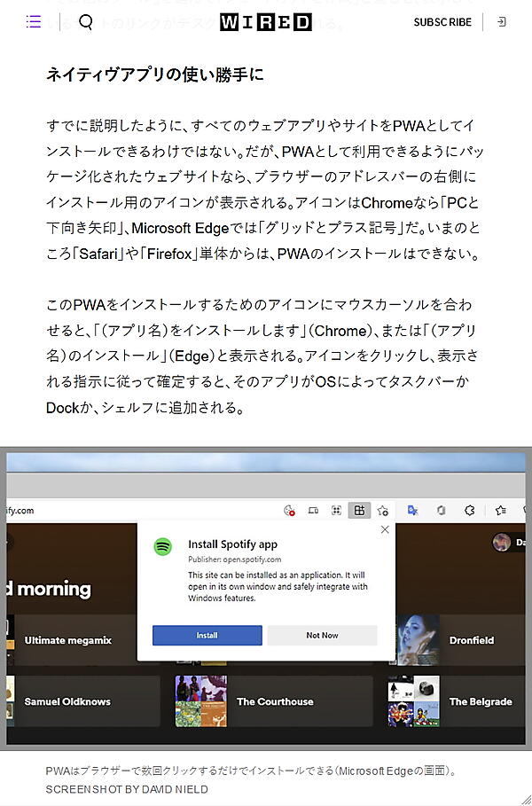The image size is (532, 806).
Task: Click the SUBSCRIBE link
Action: [442, 22]
